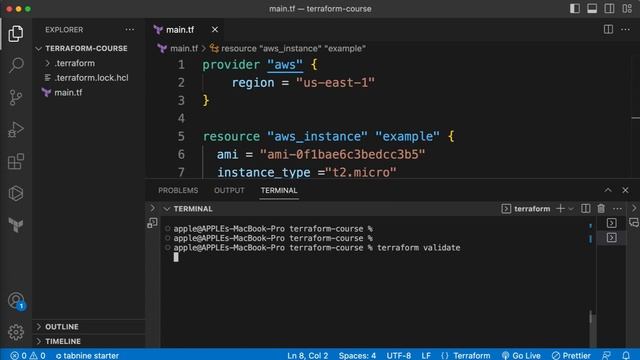Open the new terminal launch profile dropdown
The height and width of the screenshot is (360, 640).
pyautogui.click(x=571, y=209)
